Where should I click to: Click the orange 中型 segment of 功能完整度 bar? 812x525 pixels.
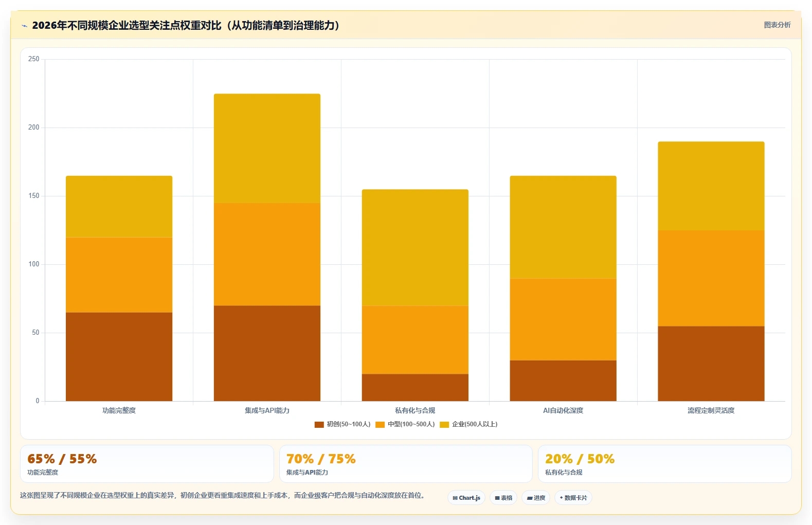point(119,275)
